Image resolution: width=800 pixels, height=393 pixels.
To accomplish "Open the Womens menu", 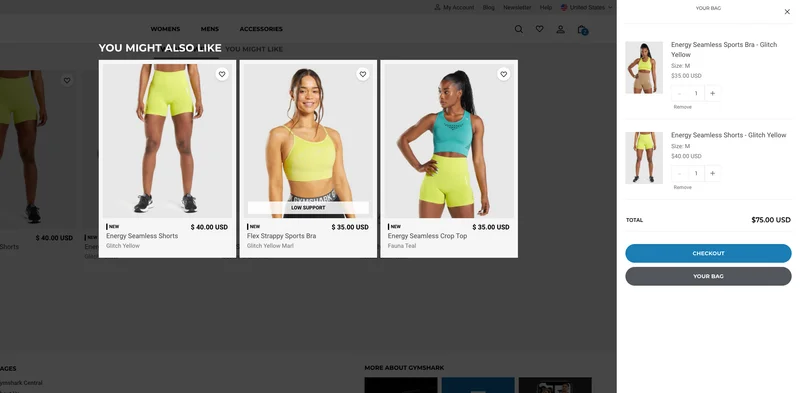I will click(165, 29).
